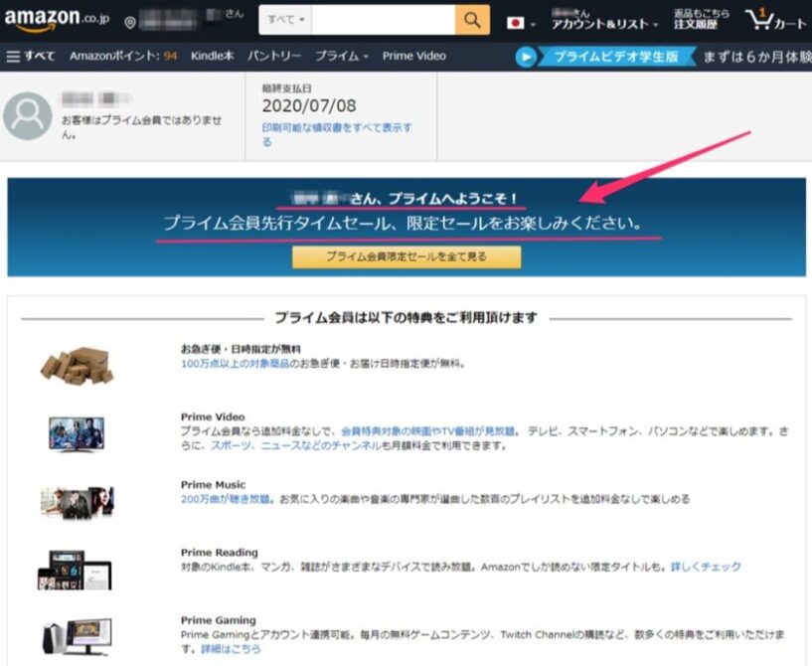This screenshot has height=666, width=812.
Task: Open Prime Video in navigation bar
Action: 413,56
